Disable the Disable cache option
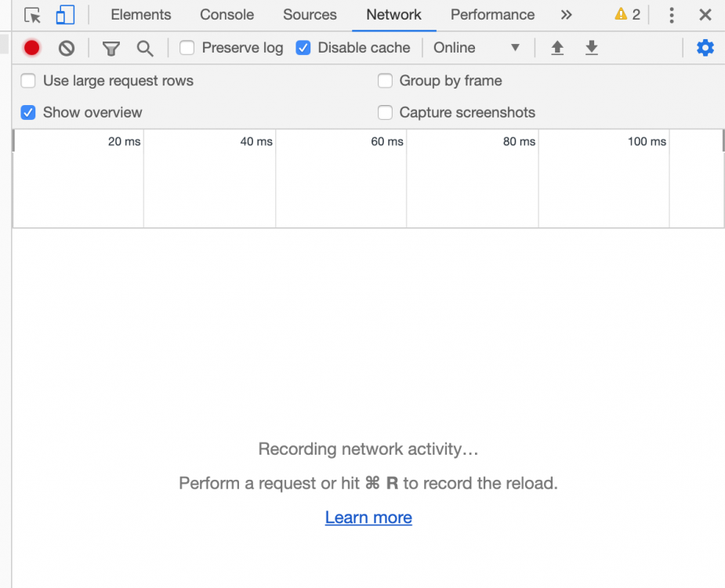 pyautogui.click(x=303, y=48)
